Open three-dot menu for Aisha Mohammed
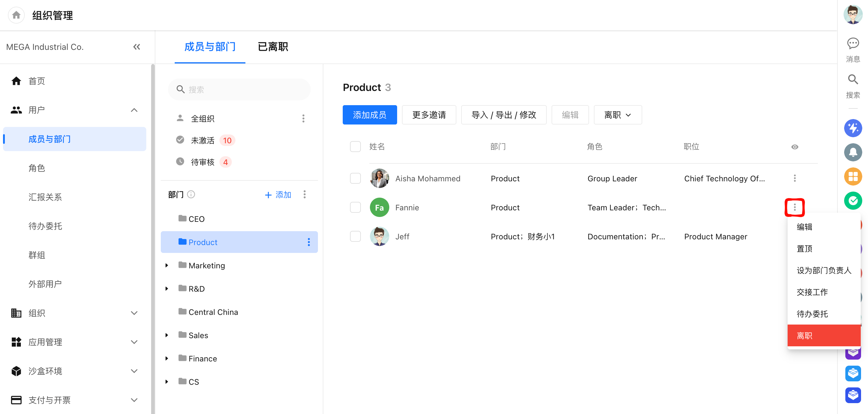This screenshot has width=868, height=414. 795,178
